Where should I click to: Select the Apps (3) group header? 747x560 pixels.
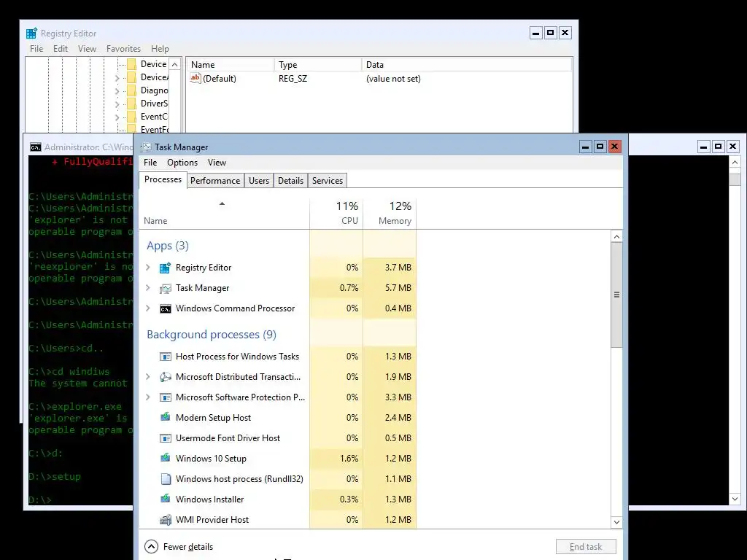pyautogui.click(x=168, y=246)
